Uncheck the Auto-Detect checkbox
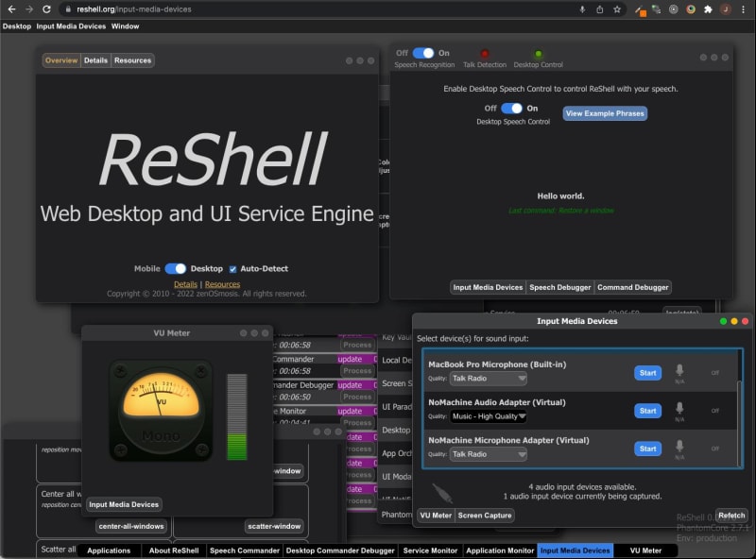756x559 pixels. pyautogui.click(x=232, y=269)
